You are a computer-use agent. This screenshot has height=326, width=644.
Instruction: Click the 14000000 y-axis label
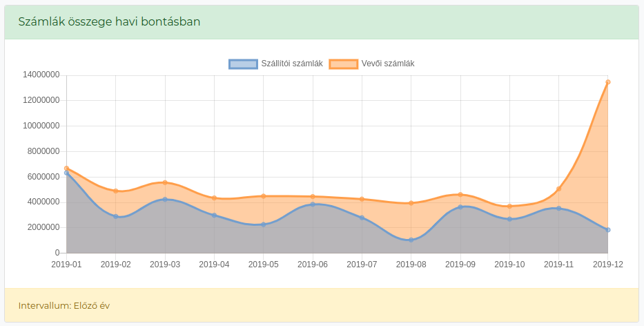(41, 75)
